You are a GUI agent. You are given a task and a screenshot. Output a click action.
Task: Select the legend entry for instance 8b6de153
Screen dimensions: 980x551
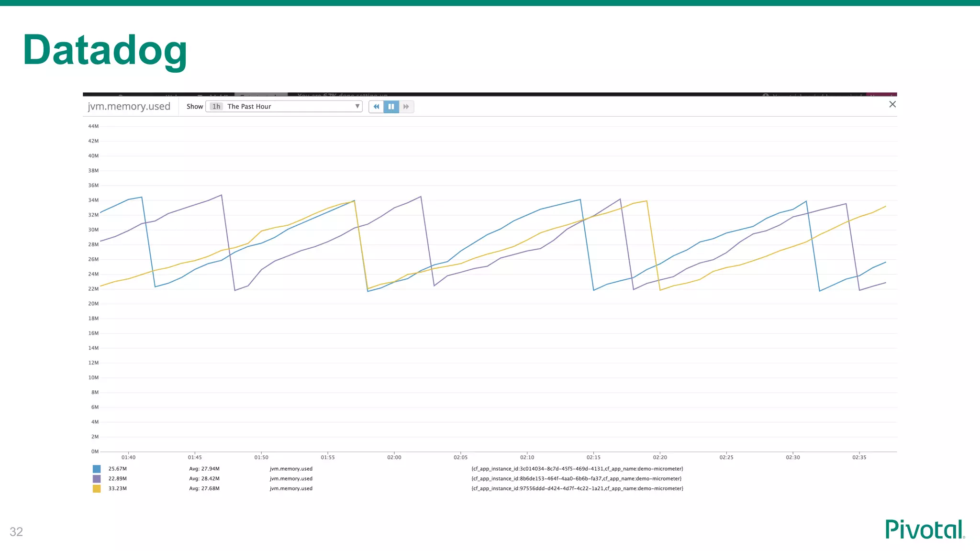point(576,479)
